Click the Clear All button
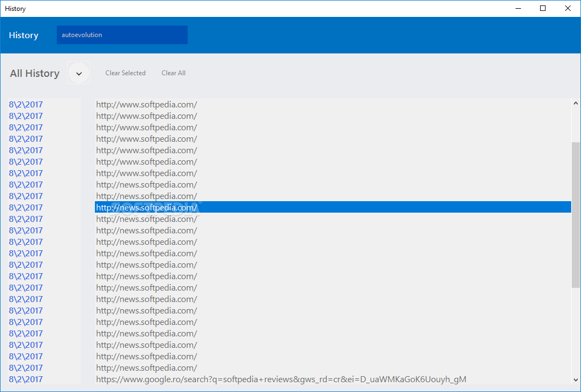The image size is (581, 392). pos(173,73)
